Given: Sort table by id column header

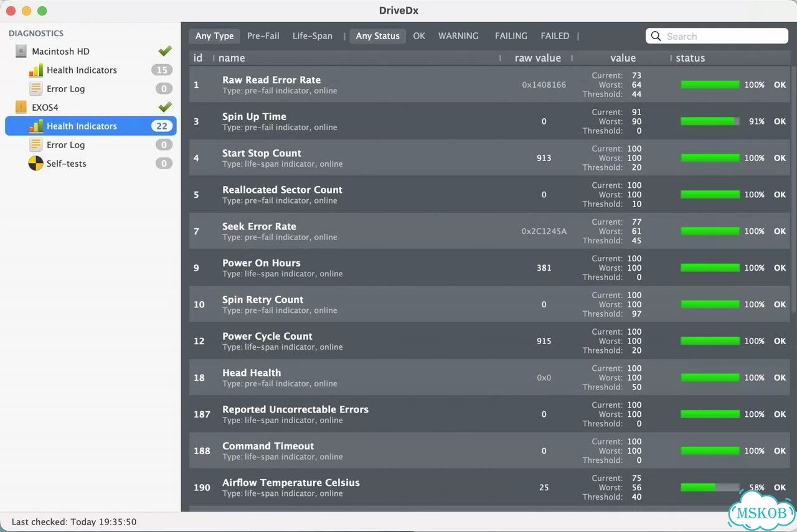Looking at the screenshot, I should point(199,58).
